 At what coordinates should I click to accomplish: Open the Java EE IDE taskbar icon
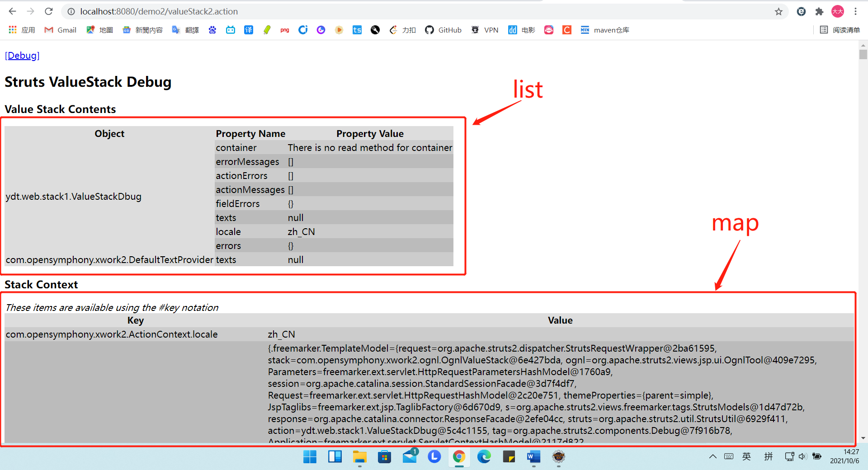559,457
